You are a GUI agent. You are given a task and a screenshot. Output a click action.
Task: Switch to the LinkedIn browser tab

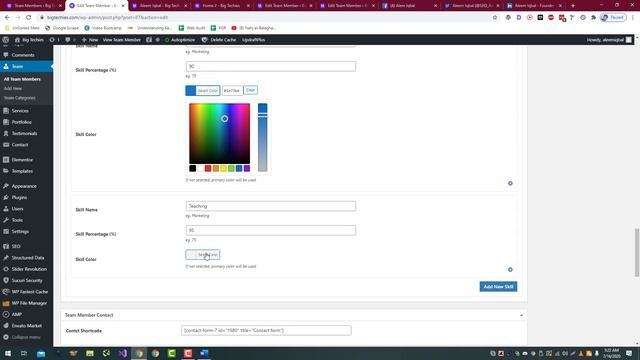tap(534, 6)
